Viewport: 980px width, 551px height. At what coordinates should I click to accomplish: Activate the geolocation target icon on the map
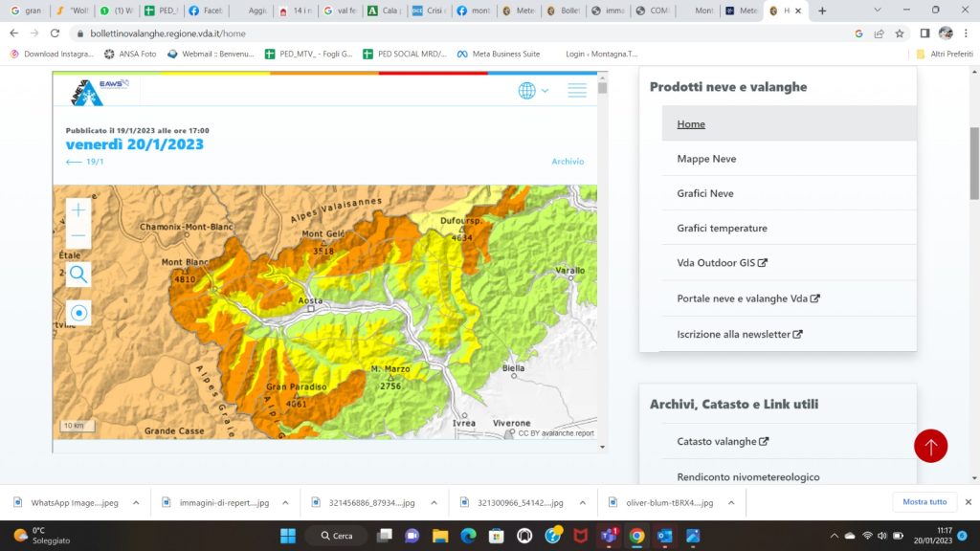click(x=78, y=313)
